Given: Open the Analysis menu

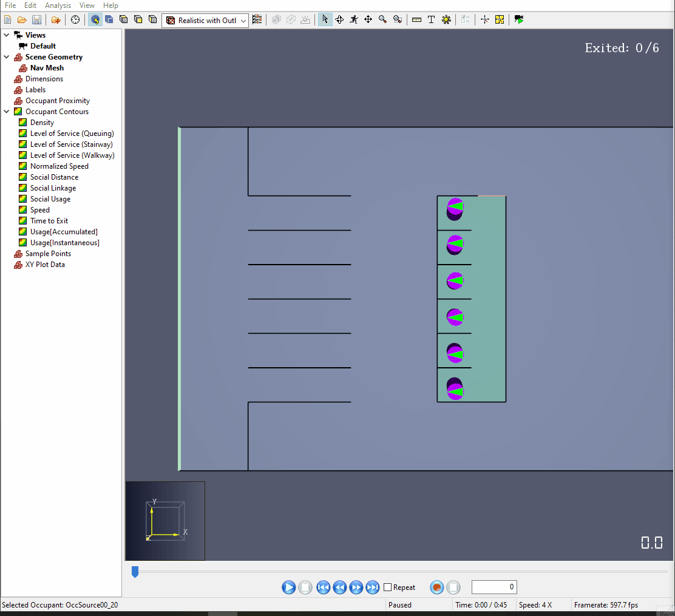Looking at the screenshot, I should [x=58, y=5].
